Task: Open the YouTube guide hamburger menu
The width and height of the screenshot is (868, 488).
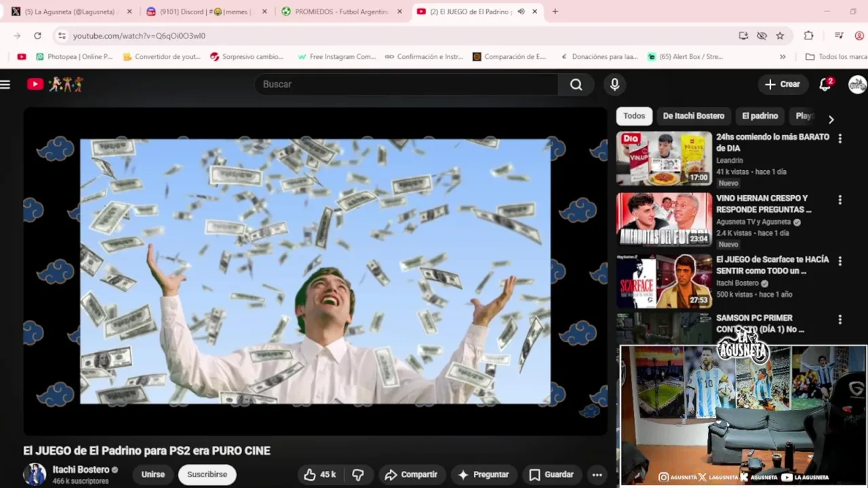Action: (x=5, y=84)
